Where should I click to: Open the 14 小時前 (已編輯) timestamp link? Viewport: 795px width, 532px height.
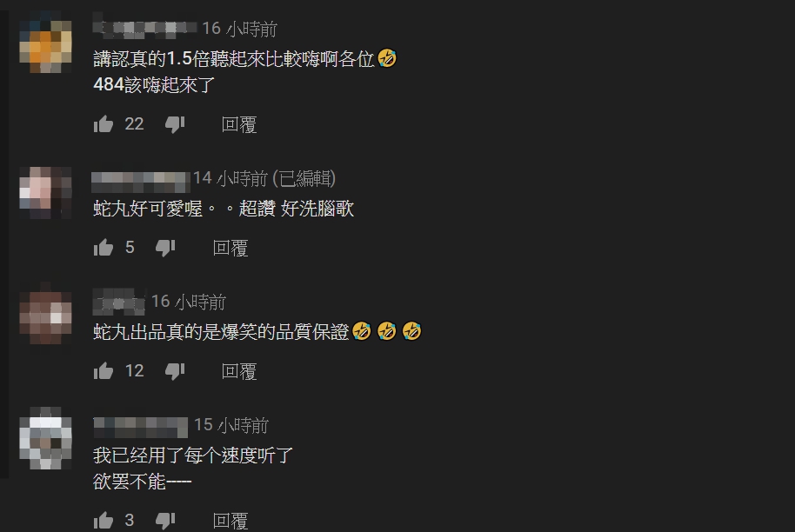264,178
